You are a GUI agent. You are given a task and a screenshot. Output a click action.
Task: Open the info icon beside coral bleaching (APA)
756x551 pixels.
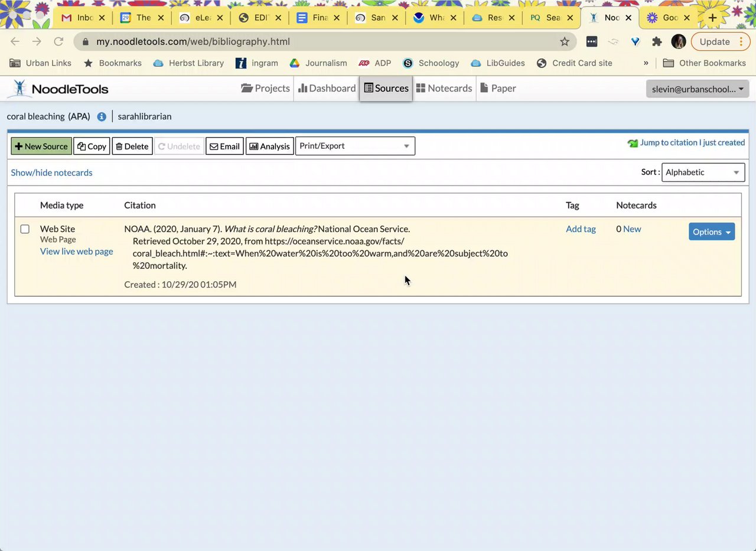pyautogui.click(x=102, y=116)
